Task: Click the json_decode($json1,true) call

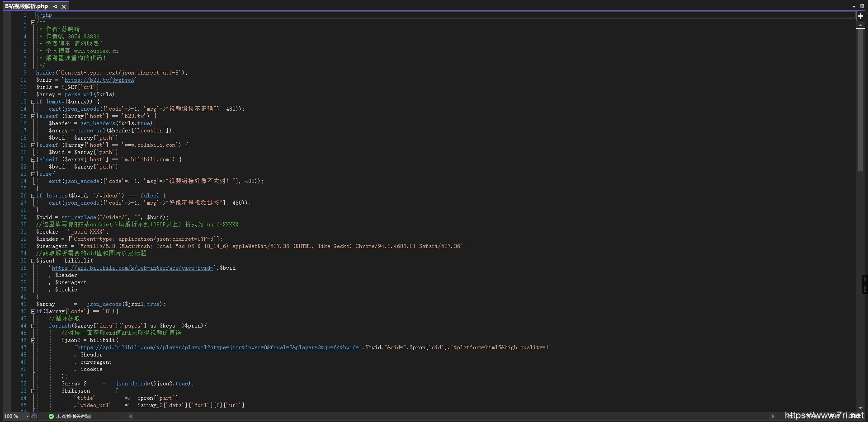Action: [125, 304]
